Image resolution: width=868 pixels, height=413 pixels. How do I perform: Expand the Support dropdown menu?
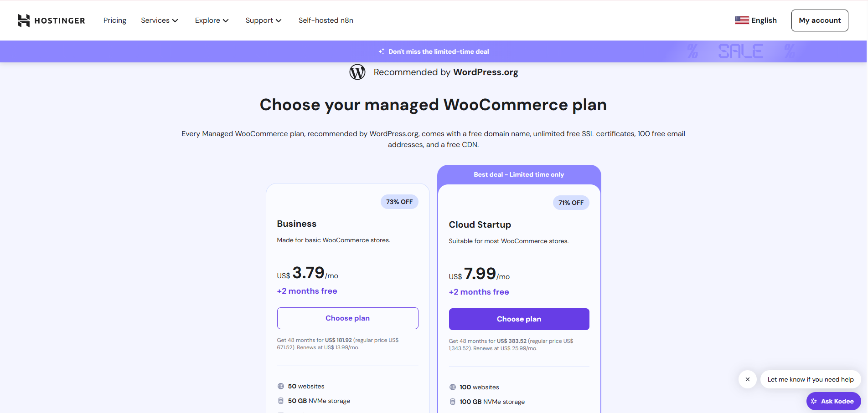pos(263,20)
